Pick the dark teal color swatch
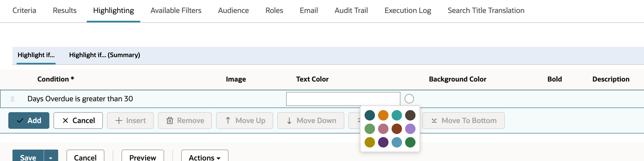This screenshot has height=161, width=644. [x=370, y=115]
